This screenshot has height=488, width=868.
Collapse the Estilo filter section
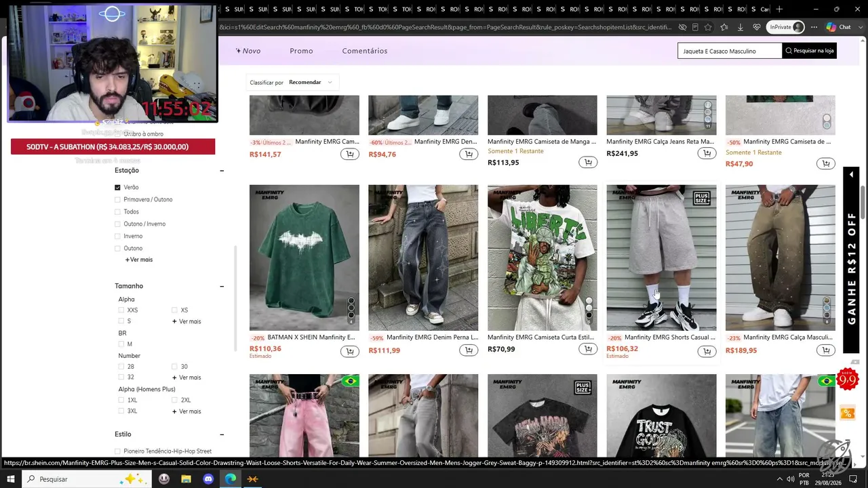tap(222, 434)
